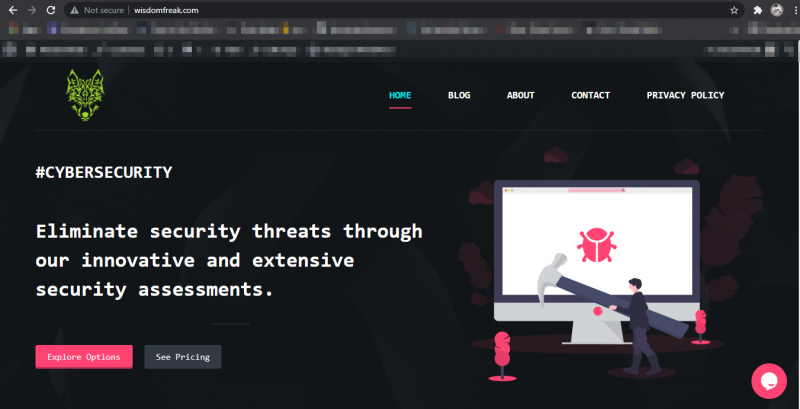The image size is (800, 409).
Task: Open the browser profile avatar
Action: (776, 10)
